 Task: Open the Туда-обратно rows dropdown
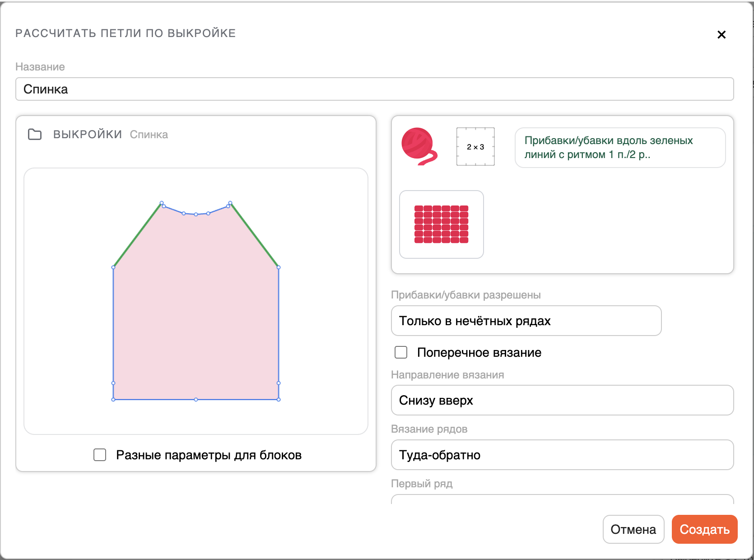[x=562, y=455]
